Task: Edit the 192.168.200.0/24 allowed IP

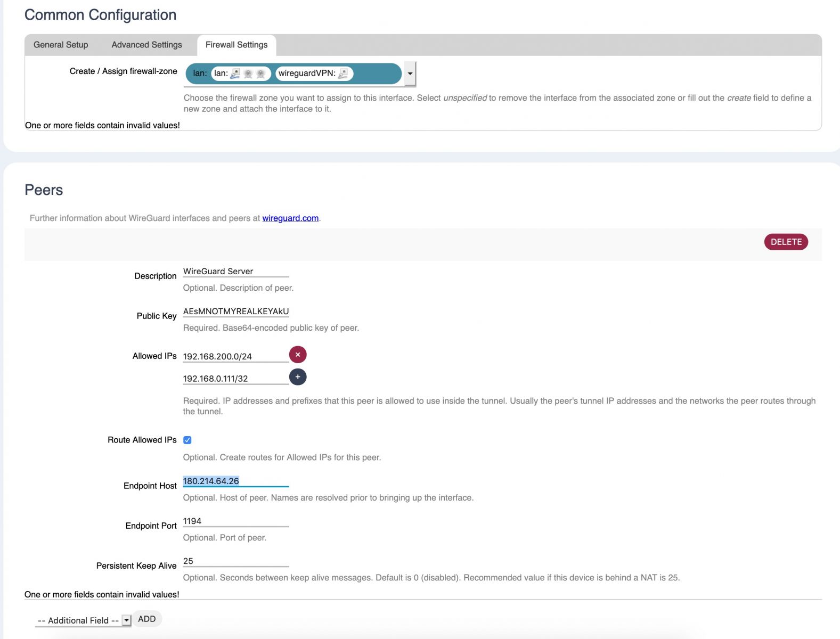Action: pos(236,356)
